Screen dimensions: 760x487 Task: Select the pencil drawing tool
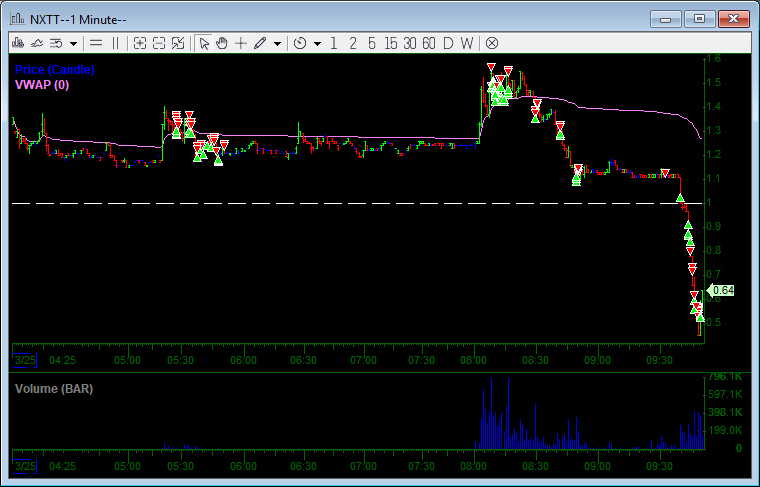pos(260,44)
